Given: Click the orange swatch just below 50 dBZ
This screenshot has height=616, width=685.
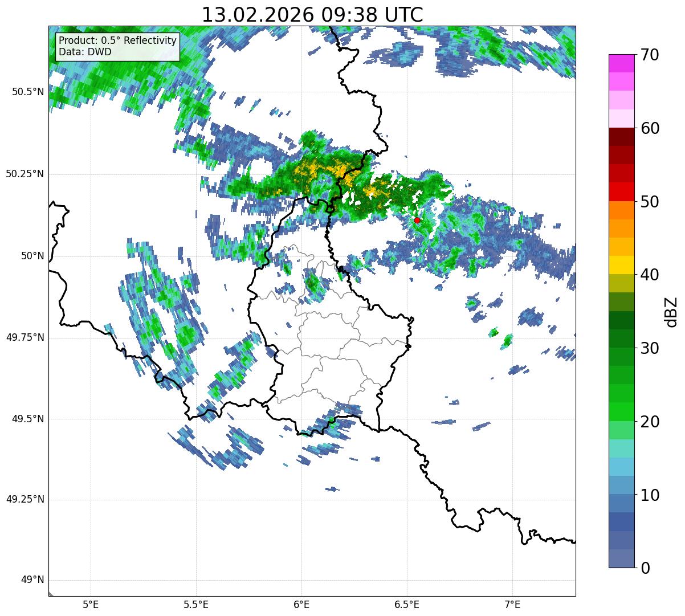Looking at the screenshot, I should coord(621,210).
